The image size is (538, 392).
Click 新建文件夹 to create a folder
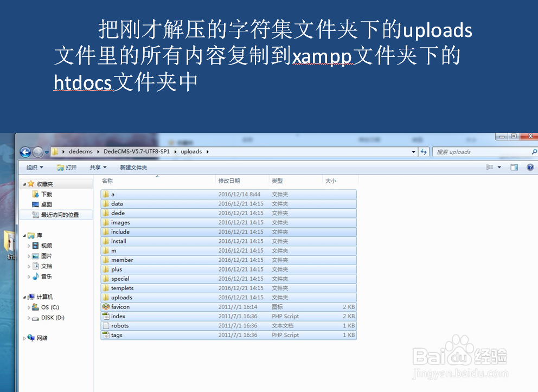click(x=133, y=168)
